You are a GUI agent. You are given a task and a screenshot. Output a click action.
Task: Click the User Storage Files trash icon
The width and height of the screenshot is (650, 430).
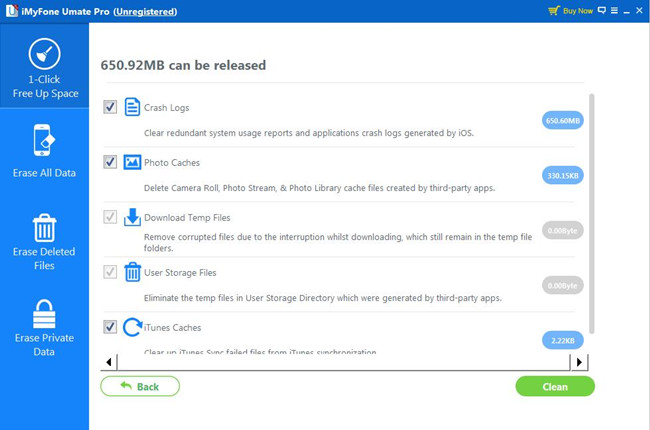coord(133,272)
